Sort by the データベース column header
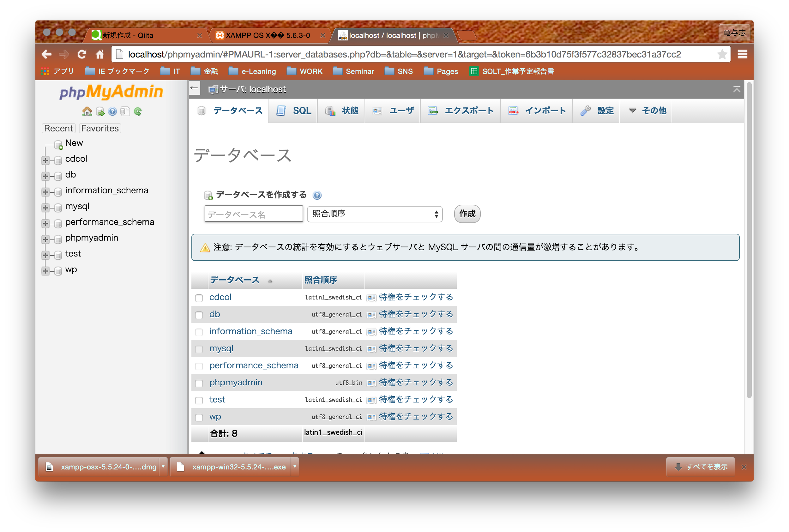789x532 pixels. (x=234, y=280)
